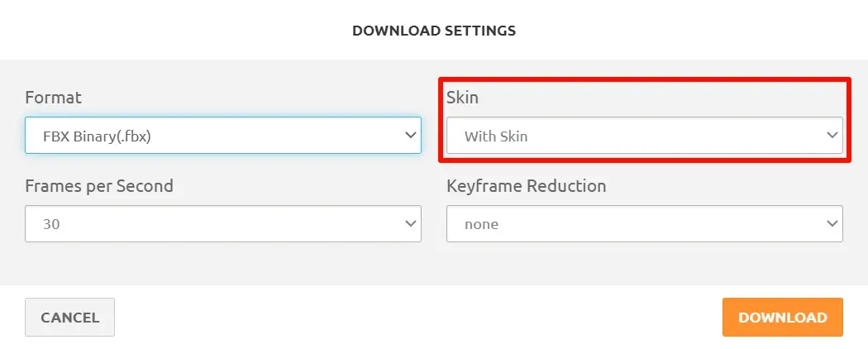Click the Frames per Second label

click(99, 185)
